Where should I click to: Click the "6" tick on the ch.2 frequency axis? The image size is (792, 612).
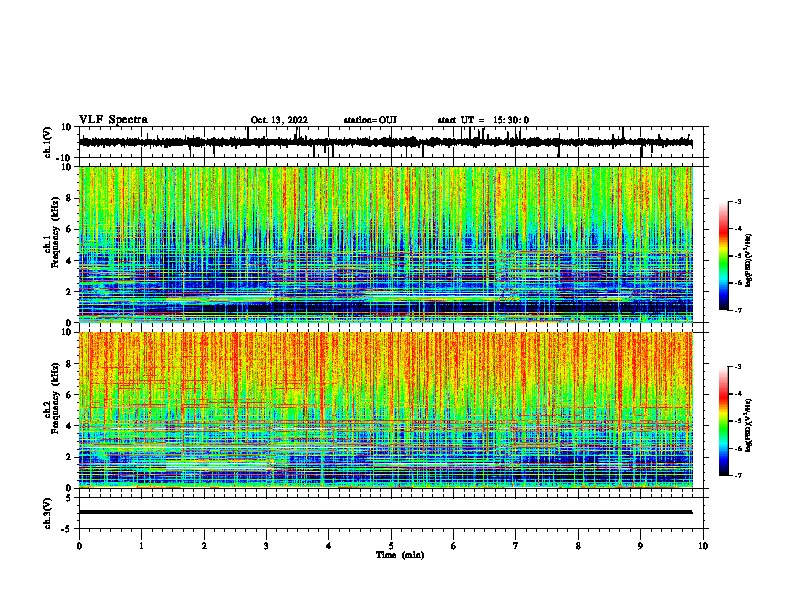(69, 395)
